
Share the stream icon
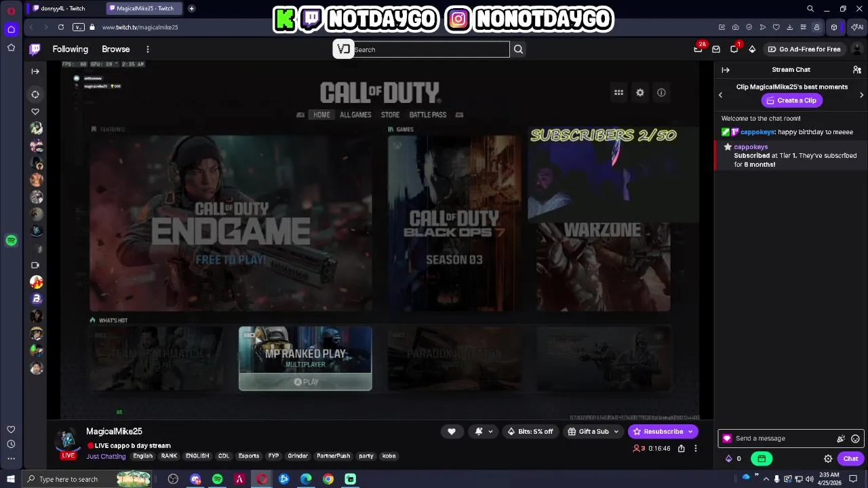click(x=682, y=449)
